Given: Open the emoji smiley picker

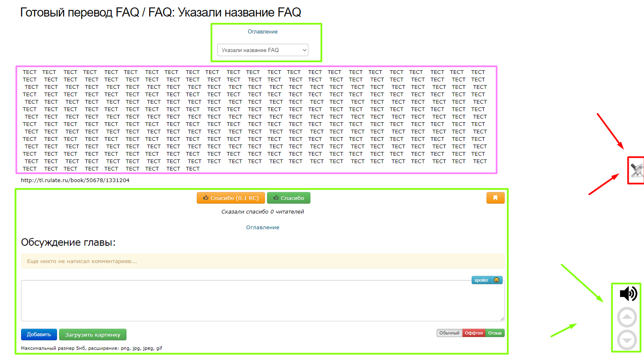Looking at the screenshot, I should (496, 280).
